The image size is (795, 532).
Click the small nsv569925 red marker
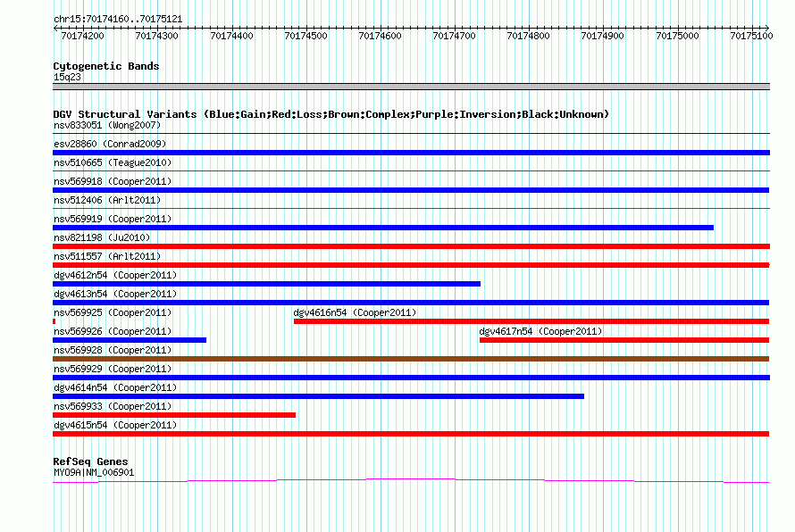pyautogui.click(x=54, y=321)
